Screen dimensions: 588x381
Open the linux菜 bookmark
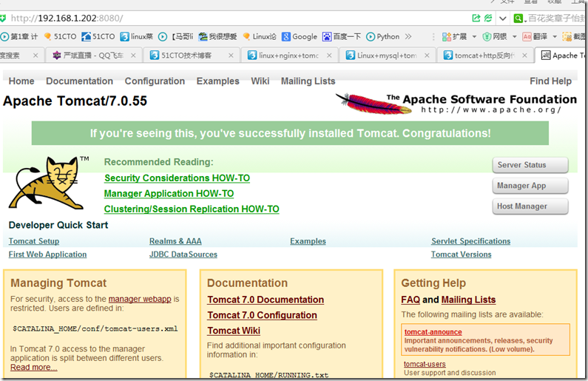coord(137,36)
